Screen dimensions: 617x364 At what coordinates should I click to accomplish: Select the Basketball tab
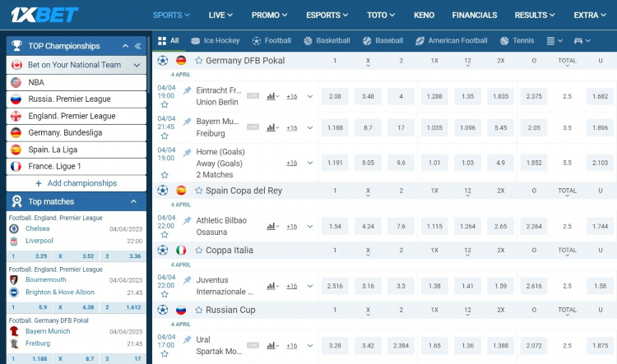[327, 40]
